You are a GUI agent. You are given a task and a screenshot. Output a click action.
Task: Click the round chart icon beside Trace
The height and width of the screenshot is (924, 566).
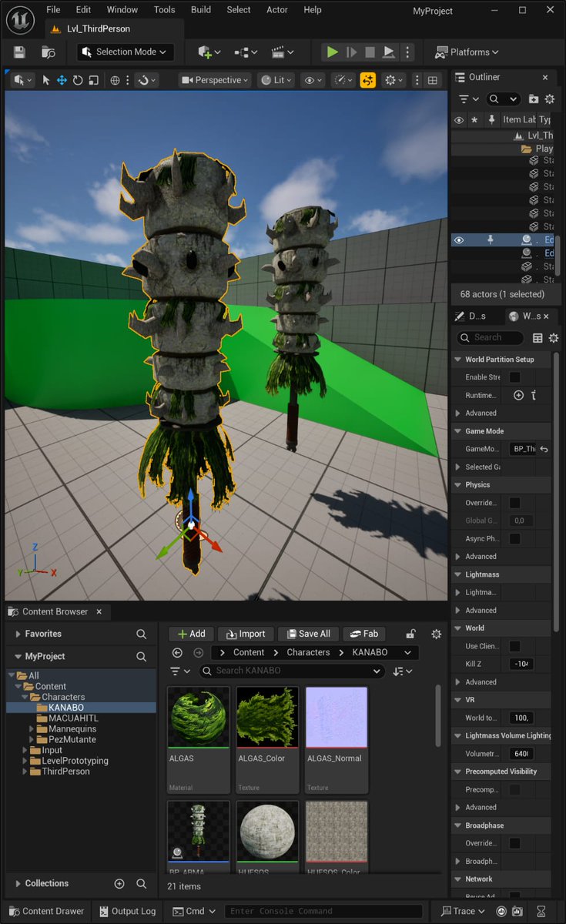[502, 911]
